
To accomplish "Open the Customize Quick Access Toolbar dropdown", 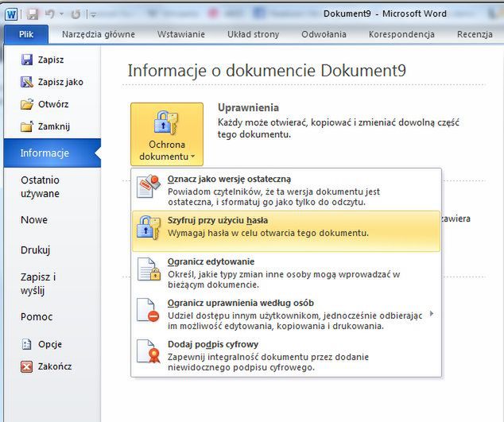I will 93,14.
